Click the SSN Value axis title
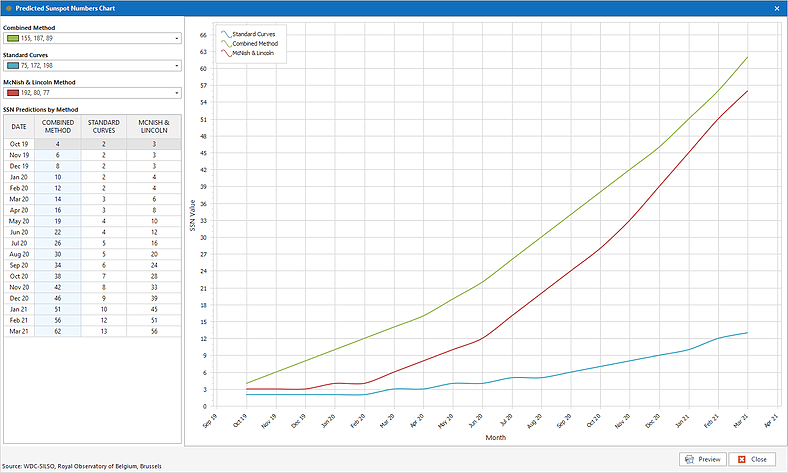Viewport: 788px width, 473px height. tap(192, 216)
